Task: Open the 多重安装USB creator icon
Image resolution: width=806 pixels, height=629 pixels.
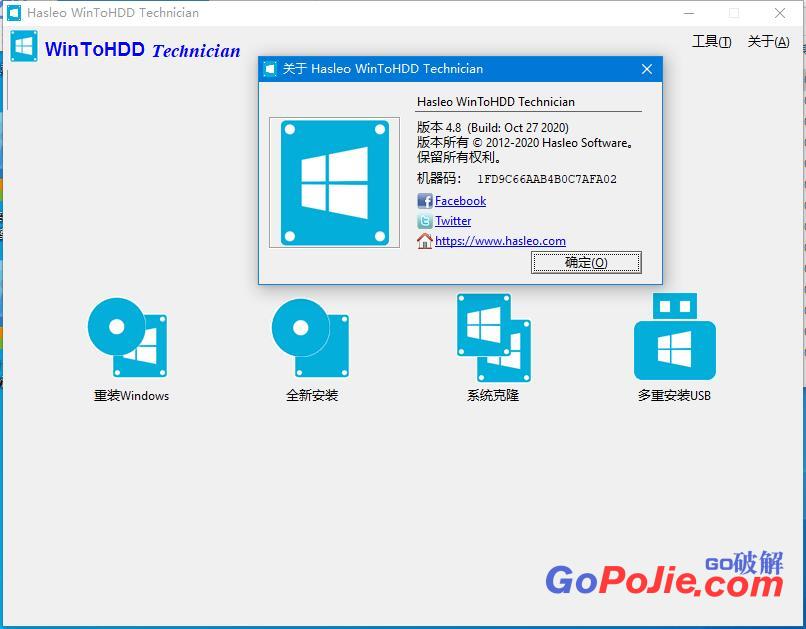Action: coord(674,336)
